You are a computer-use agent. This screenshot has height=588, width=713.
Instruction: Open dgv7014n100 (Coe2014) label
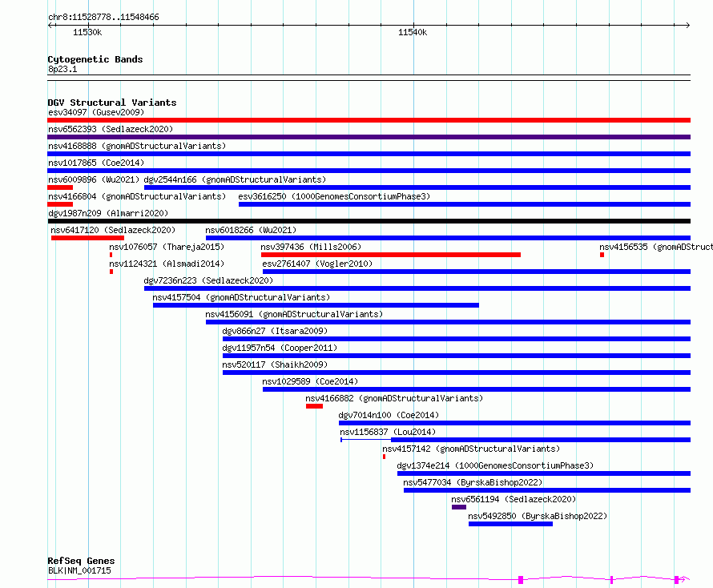[389, 415]
